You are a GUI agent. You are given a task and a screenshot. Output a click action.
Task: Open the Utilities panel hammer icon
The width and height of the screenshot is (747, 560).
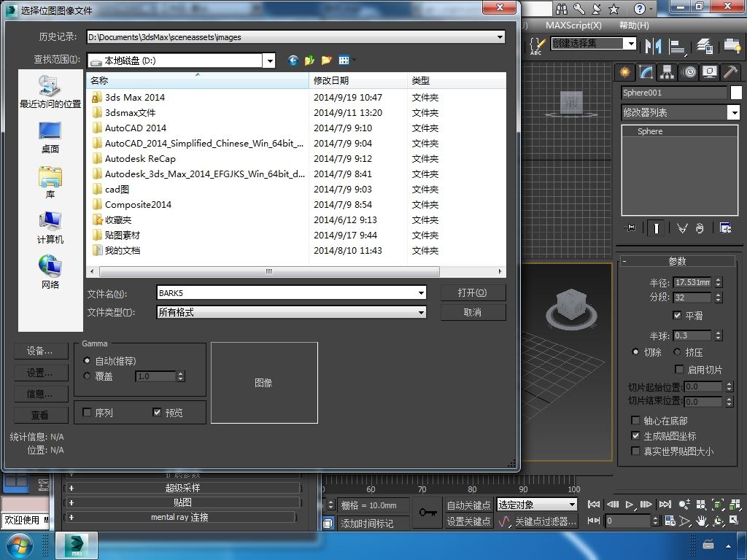730,72
